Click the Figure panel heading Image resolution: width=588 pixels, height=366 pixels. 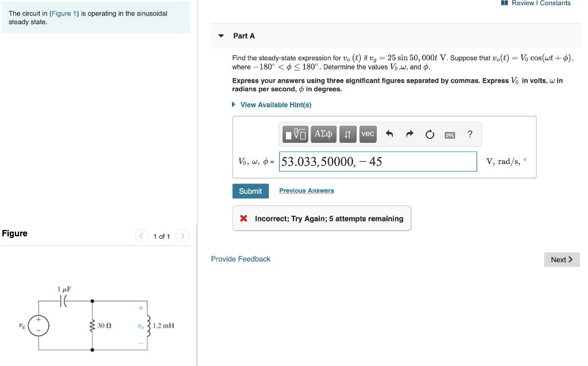[x=14, y=233]
